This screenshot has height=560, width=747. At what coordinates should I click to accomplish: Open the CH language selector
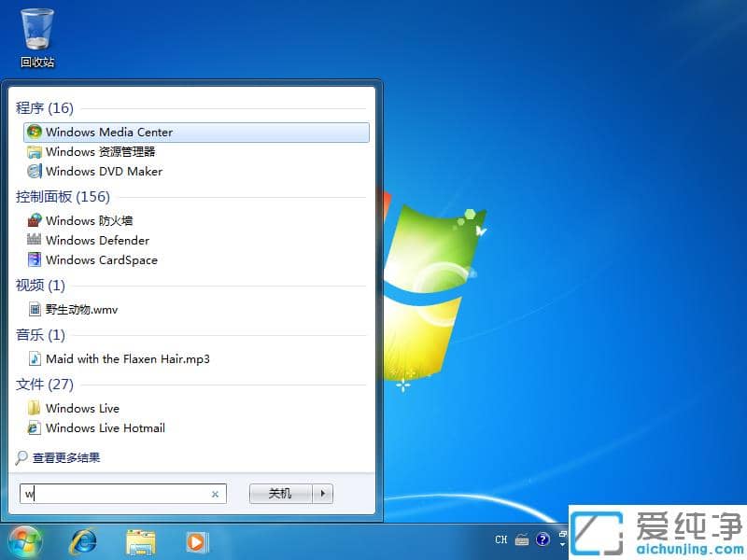tap(501, 539)
